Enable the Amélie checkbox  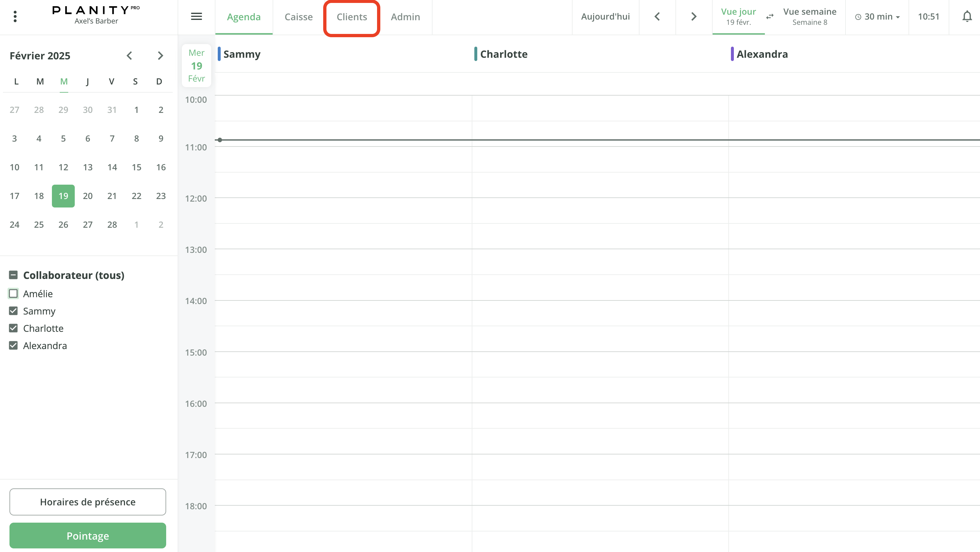(14, 294)
